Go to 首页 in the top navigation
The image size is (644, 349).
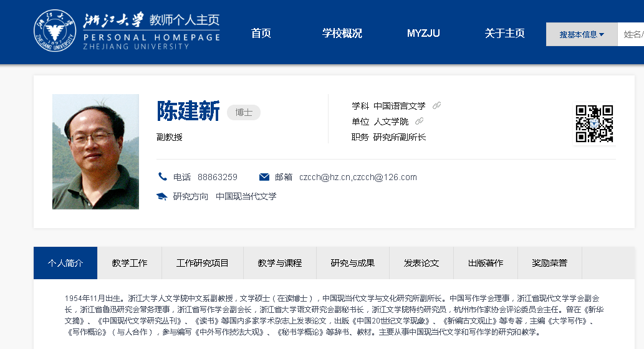pos(261,33)
